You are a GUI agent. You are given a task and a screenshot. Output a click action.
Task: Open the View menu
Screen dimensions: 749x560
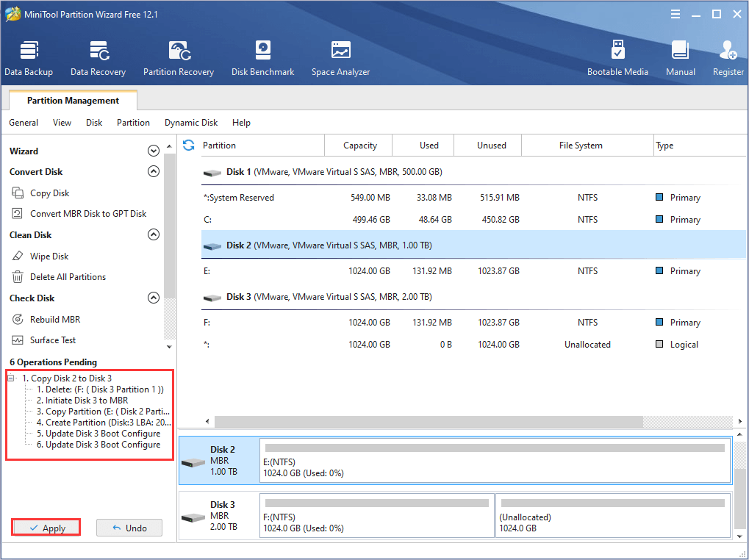click(x=62, y=123)
